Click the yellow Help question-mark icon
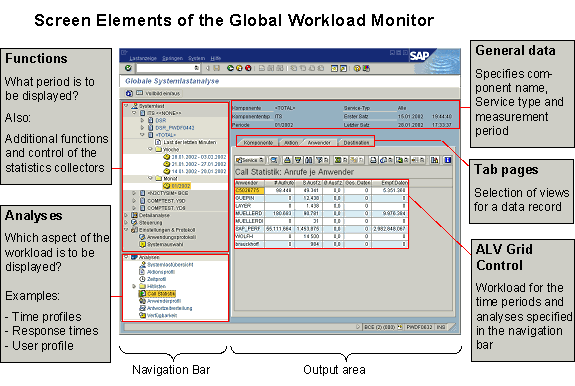This screenshot has width=575, height=386. [357, 68]
